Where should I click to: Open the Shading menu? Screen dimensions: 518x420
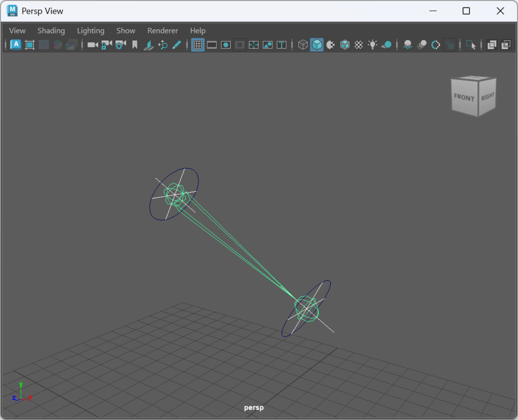pos(51,31)
